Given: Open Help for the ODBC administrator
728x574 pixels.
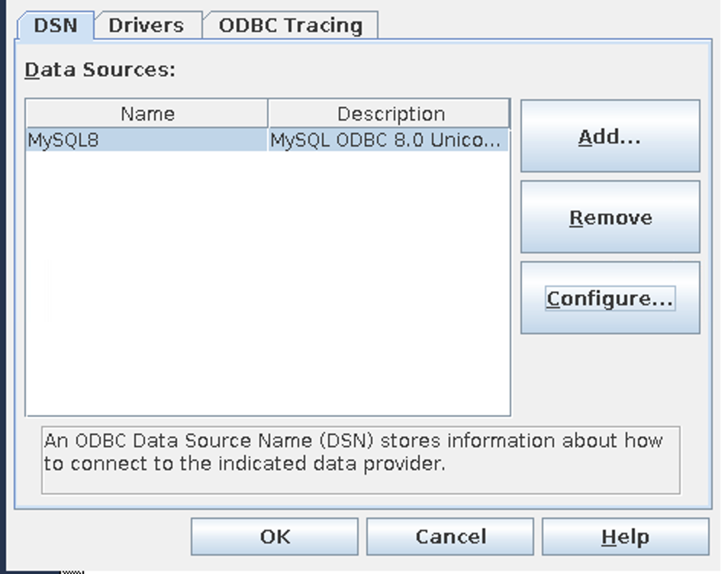Looking at the screenshot, I should coord(625,537).
